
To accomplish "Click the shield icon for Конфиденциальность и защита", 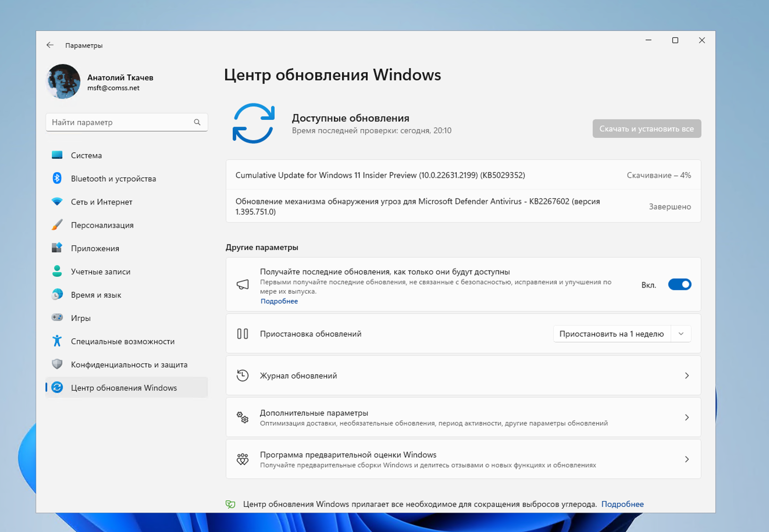I will click(57, 364).
